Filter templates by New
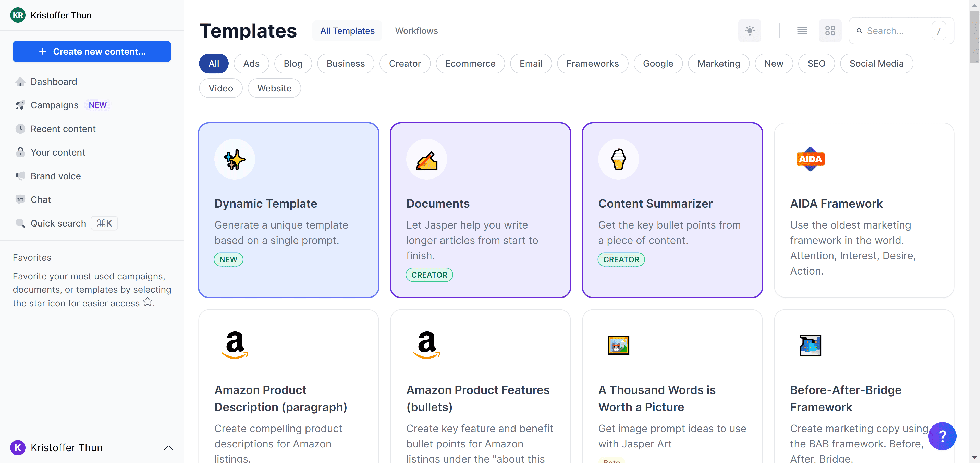 (x=774, y=64)
